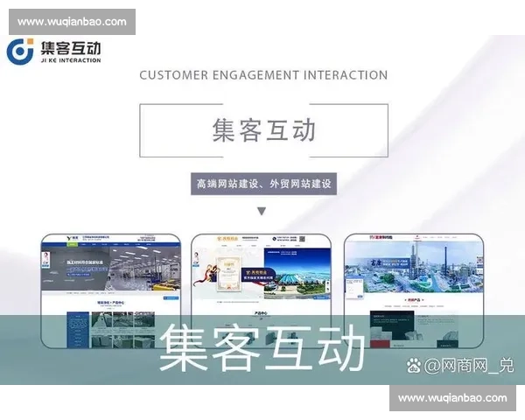Screen dimensions: 525x420
Task: Click the 高端网站建设、外贸网站建设 banner
Action: [263, 184]
